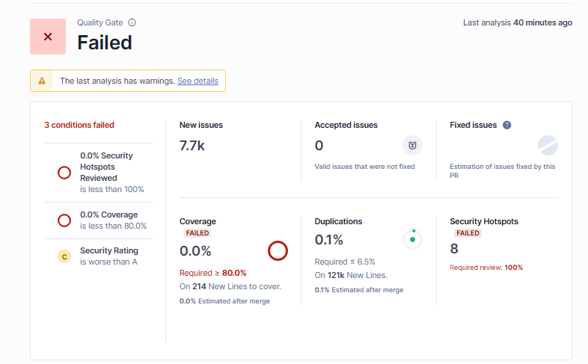Click the FAILED badge under Security Hotspots
This screenshot has width=588, height=364.
coord(468,233)
